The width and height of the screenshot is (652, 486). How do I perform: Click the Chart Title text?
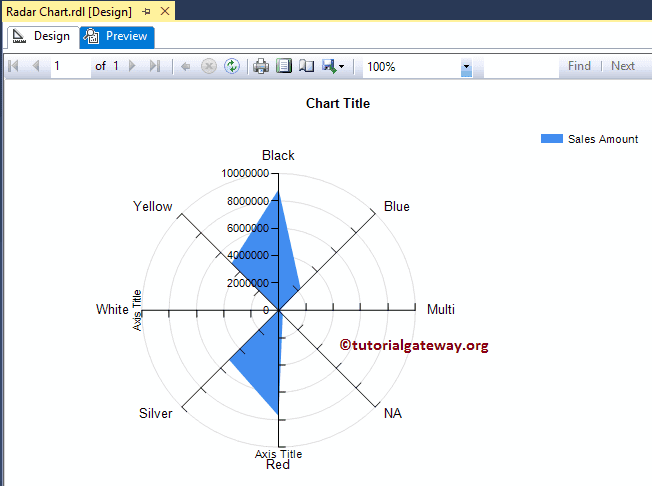pos(338,103)
